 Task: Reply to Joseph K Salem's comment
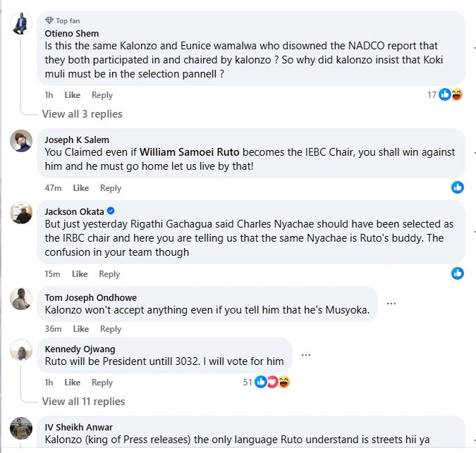[x=111, y=188]
